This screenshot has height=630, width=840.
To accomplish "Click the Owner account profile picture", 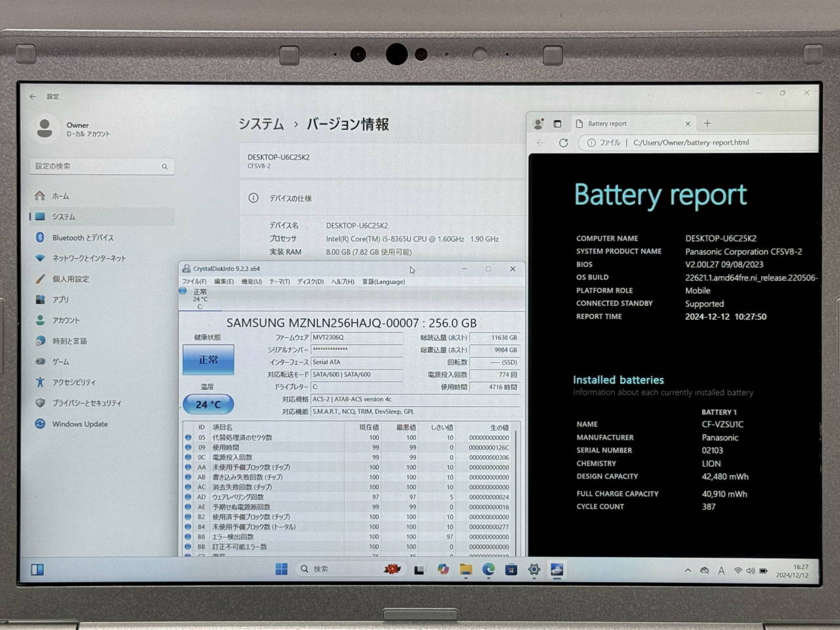I will (x=45, y=128).
